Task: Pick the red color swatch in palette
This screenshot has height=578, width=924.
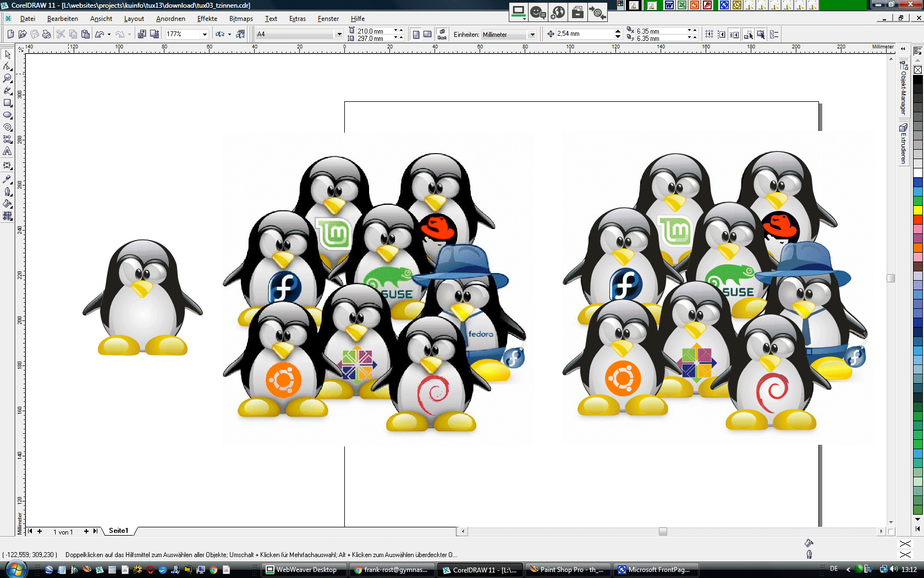Action: point(918,220)
